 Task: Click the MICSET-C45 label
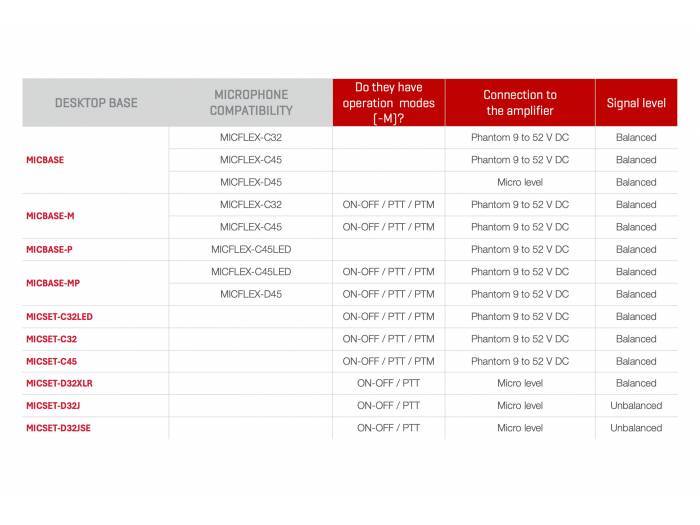pos(51,361)
